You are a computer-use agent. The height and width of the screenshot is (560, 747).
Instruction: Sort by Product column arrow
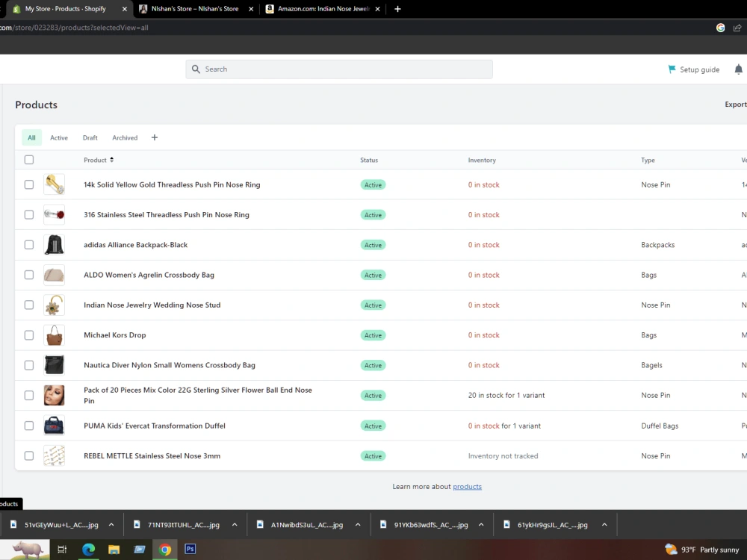(111, 160)
